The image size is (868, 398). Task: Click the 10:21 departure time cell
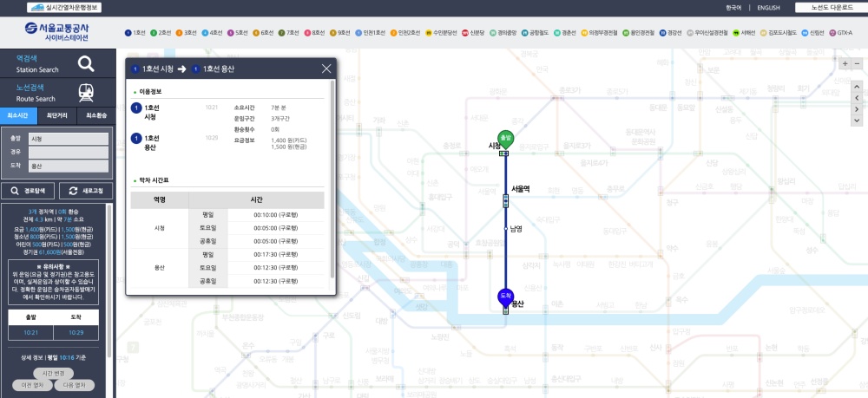[x=30, y=333]
